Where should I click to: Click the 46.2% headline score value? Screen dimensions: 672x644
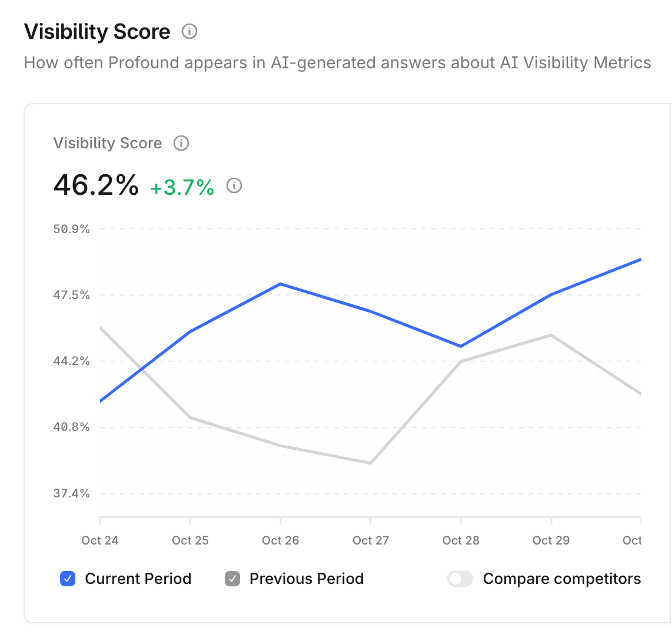(96, 185)
